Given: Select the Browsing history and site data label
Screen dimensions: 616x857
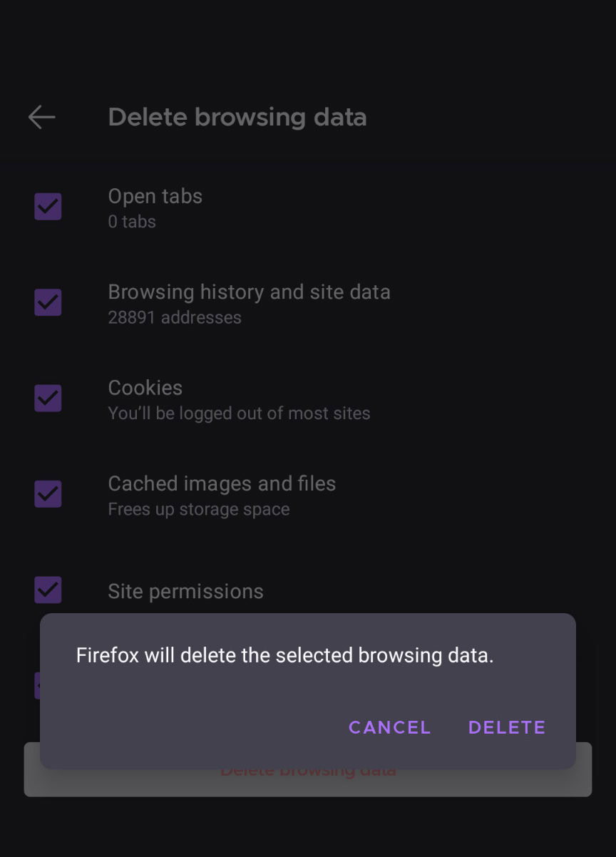Looking at the screenshot, I should (x=249, y=292).
